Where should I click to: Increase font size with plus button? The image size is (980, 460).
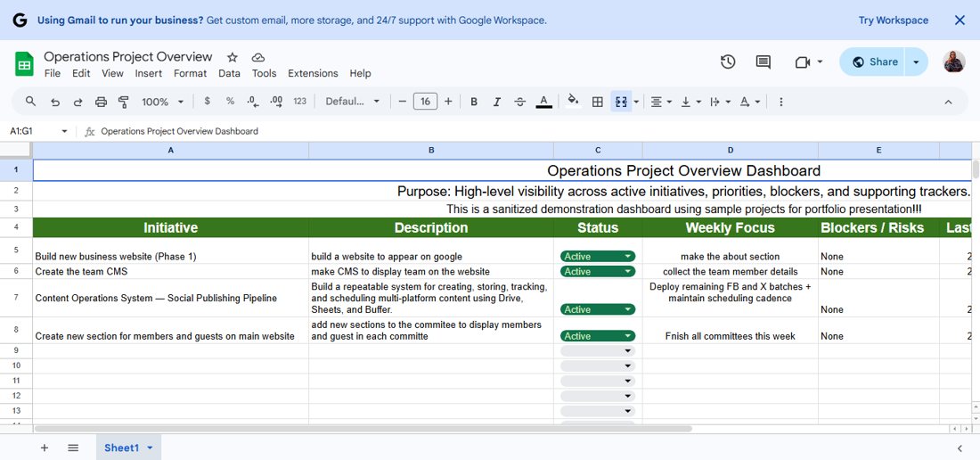(x=448, y=102)
